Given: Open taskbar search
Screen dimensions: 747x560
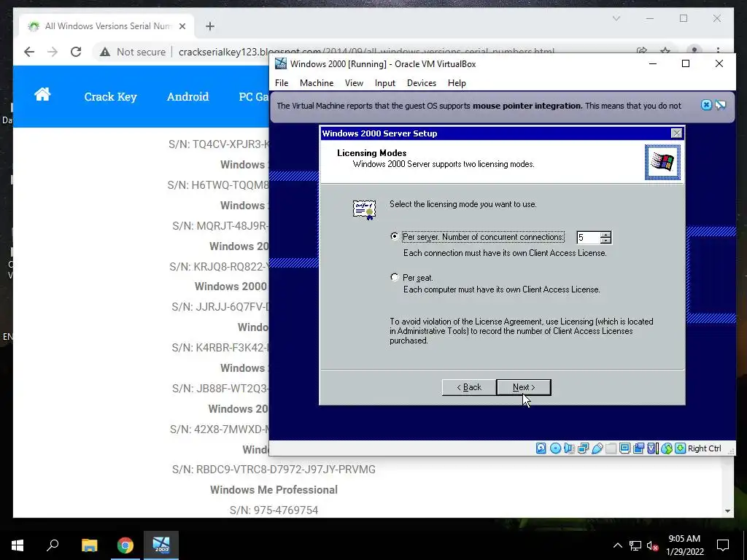Looking at the screenshot, I should coord(53,545).
